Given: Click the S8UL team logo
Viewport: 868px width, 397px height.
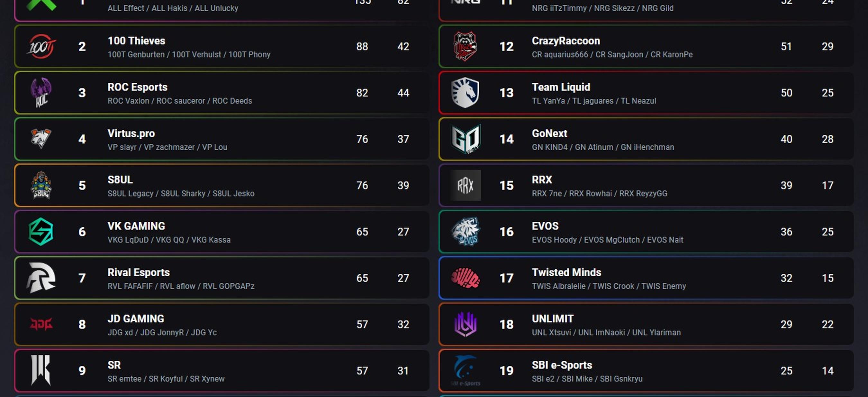Looking at the screenshot, I should click(x=41, y=185).
